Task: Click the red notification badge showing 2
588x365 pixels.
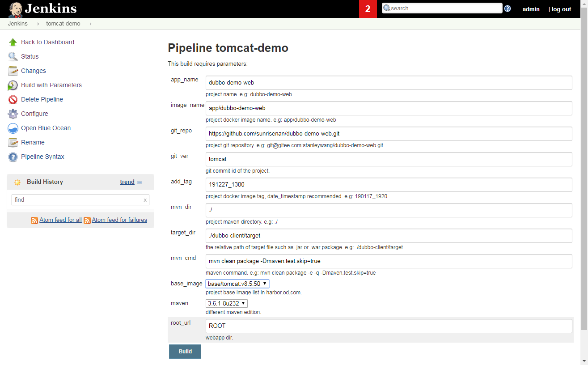Action: click(368, 9)
